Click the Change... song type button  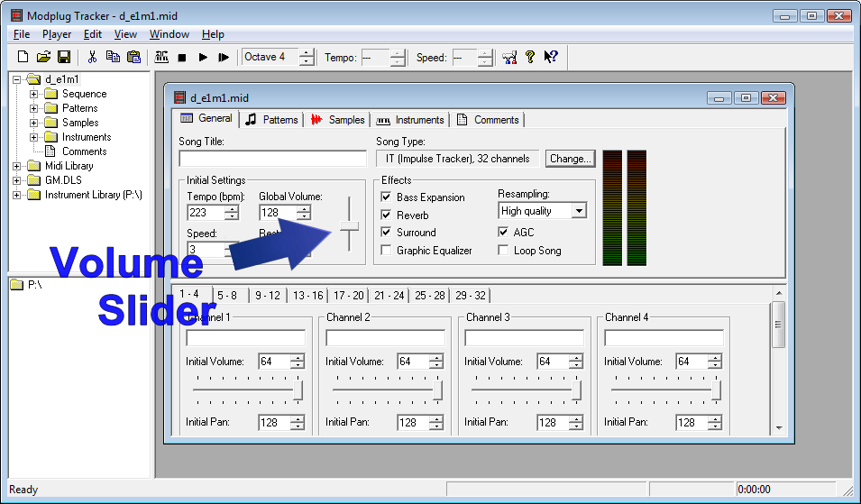click(571, 159)
